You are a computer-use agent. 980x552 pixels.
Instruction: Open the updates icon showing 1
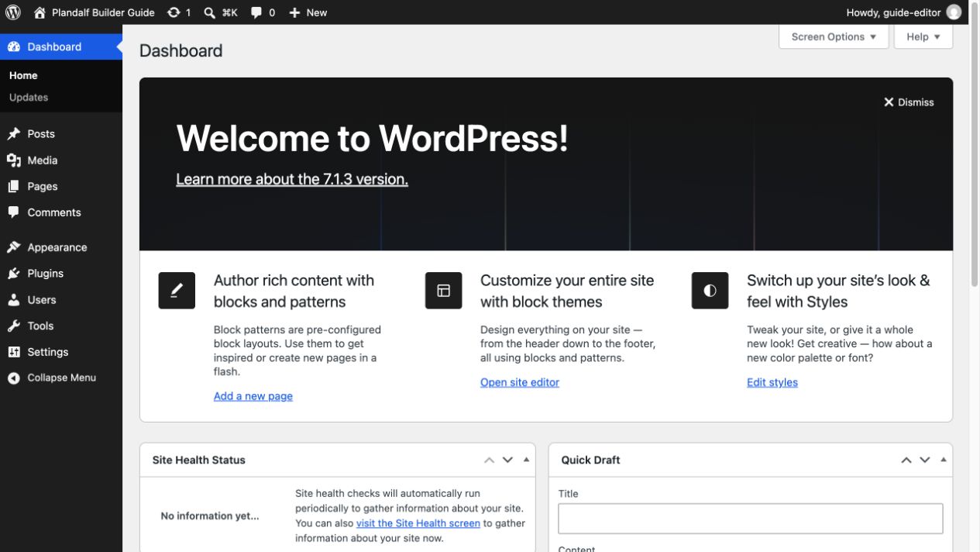tap(174, 12)
